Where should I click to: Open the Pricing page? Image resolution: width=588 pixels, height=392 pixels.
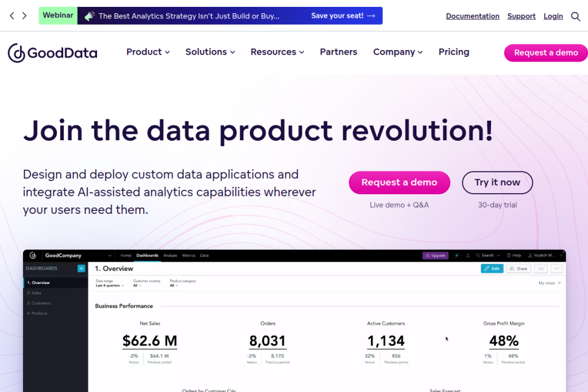(x=454, y=52)
